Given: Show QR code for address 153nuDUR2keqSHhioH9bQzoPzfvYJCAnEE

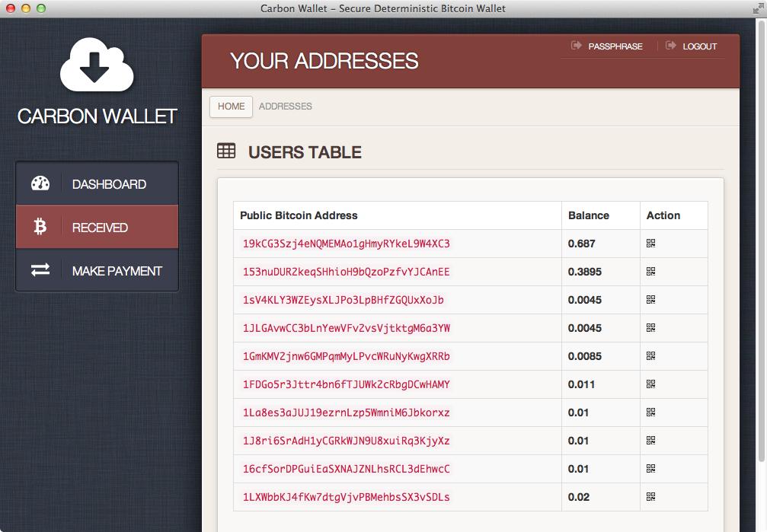Looking at the screenshot, I should (650, 272).
